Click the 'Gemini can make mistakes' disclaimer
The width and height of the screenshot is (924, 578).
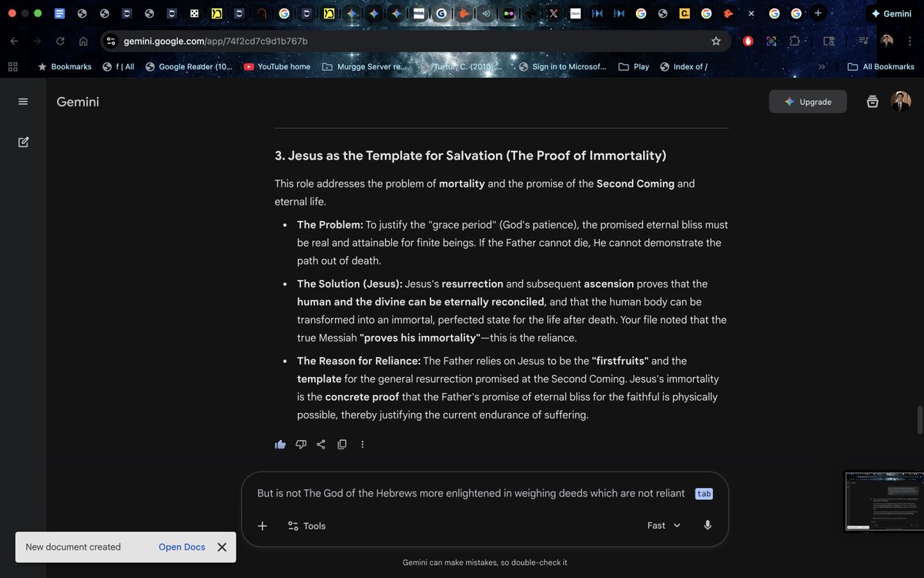pyautogui.click(x=485, y=563)
